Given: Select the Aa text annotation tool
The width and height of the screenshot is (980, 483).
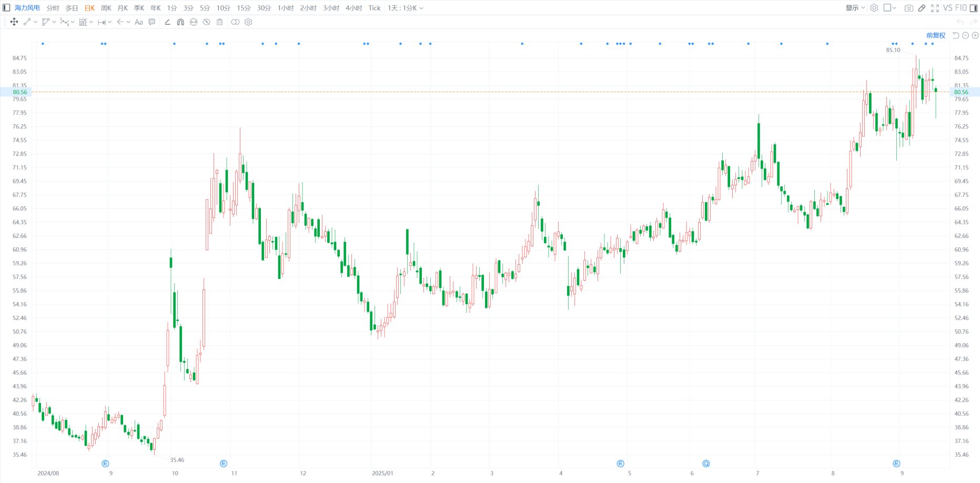Looking at the screenshot, I should coord(139,22).
